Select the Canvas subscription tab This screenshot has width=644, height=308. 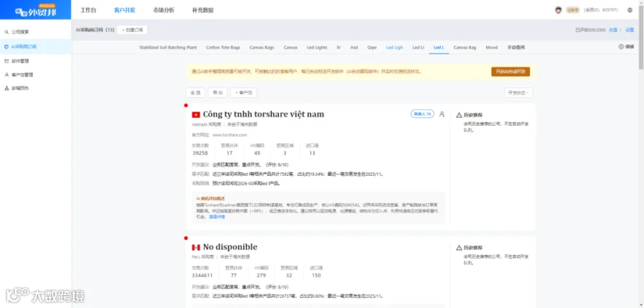(291, 48)
